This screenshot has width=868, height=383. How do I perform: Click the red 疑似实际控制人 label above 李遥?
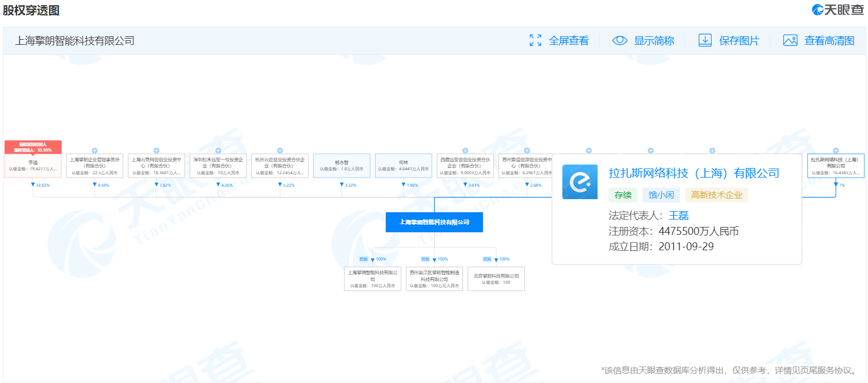pyautogui.click(x=33, y=147)
